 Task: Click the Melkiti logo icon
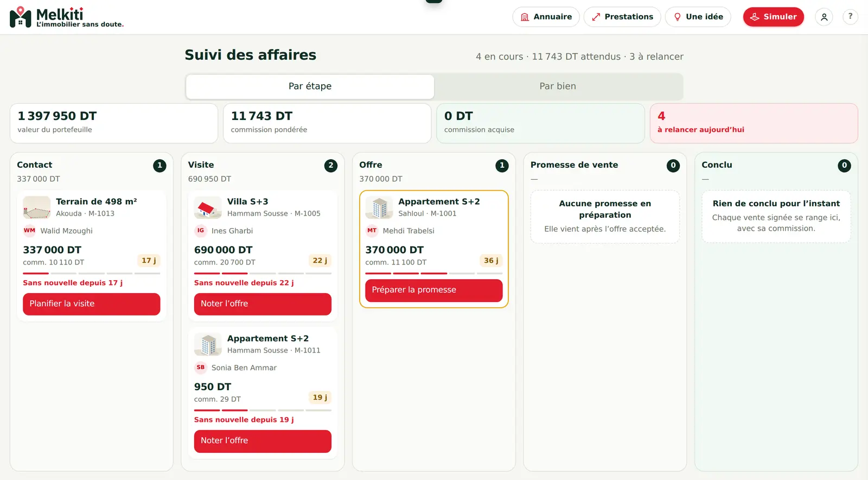[x=21, y=17]
